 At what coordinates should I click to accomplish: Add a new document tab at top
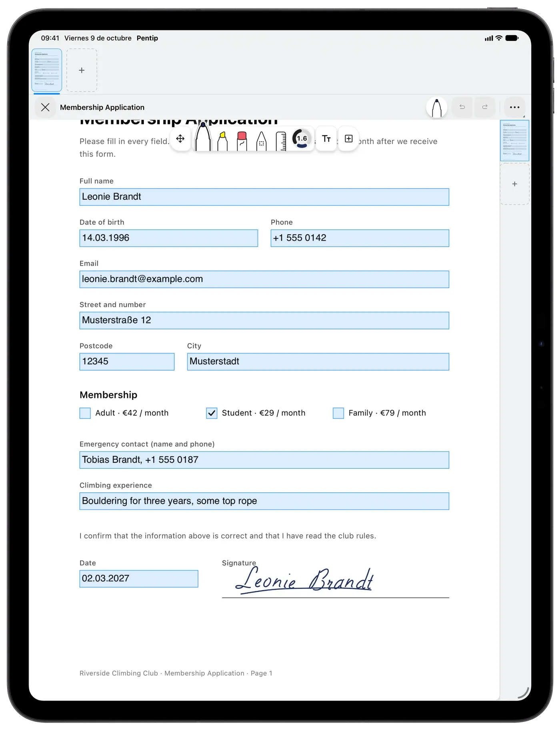[x=82, y=70]
